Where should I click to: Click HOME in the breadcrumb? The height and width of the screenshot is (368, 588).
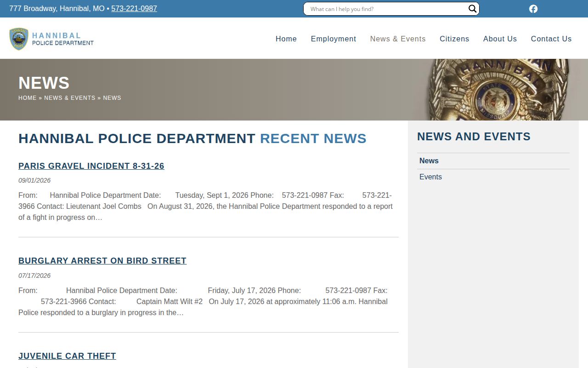click(x=28, y=98)
